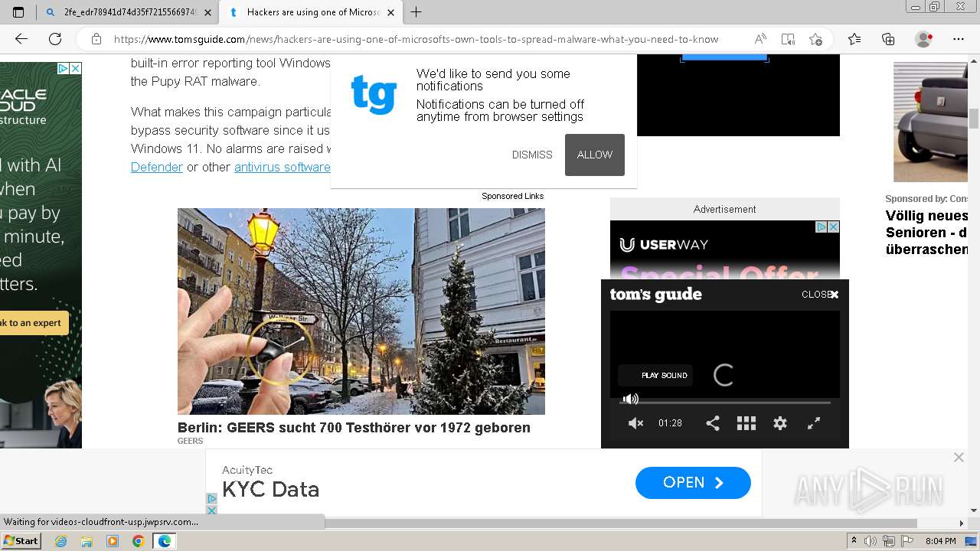
Task: Click small X icon on bottom banner ad
Action: click(x=212, y=510)
